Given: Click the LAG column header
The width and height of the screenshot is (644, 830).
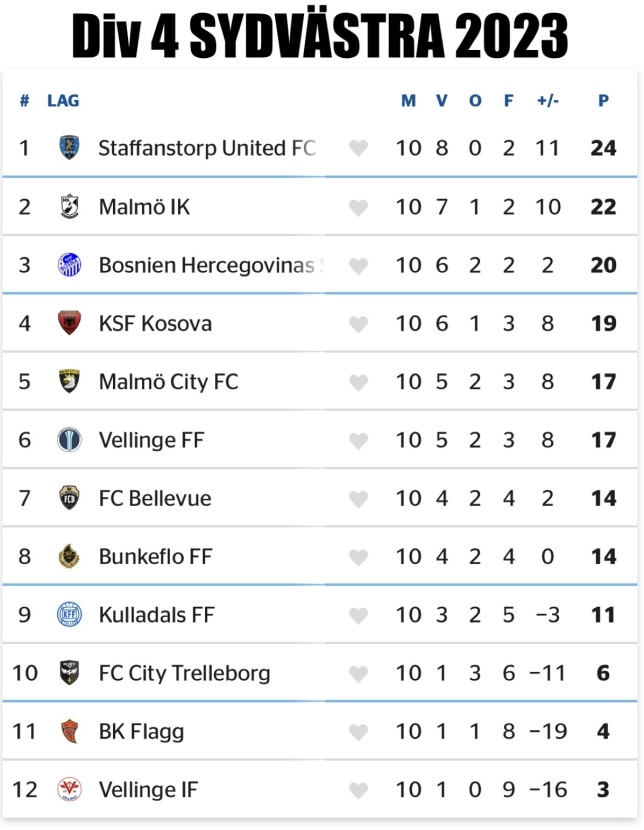Looking at the screenshot, I should [x=63, y=101].
